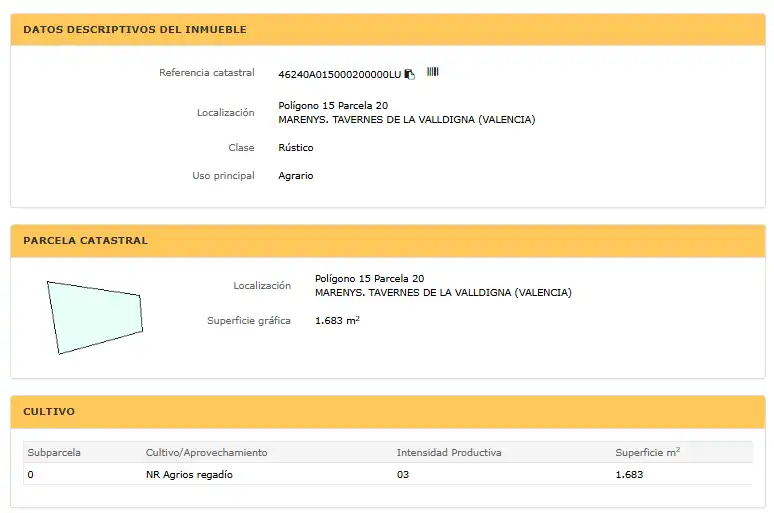Collapse the Datos Descriptivos del Inmueble header

coord(388,30)
